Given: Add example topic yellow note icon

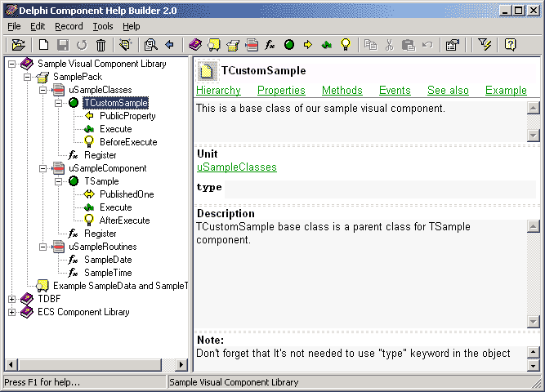Looking at the screenshot, I should (x=214, y=45).
